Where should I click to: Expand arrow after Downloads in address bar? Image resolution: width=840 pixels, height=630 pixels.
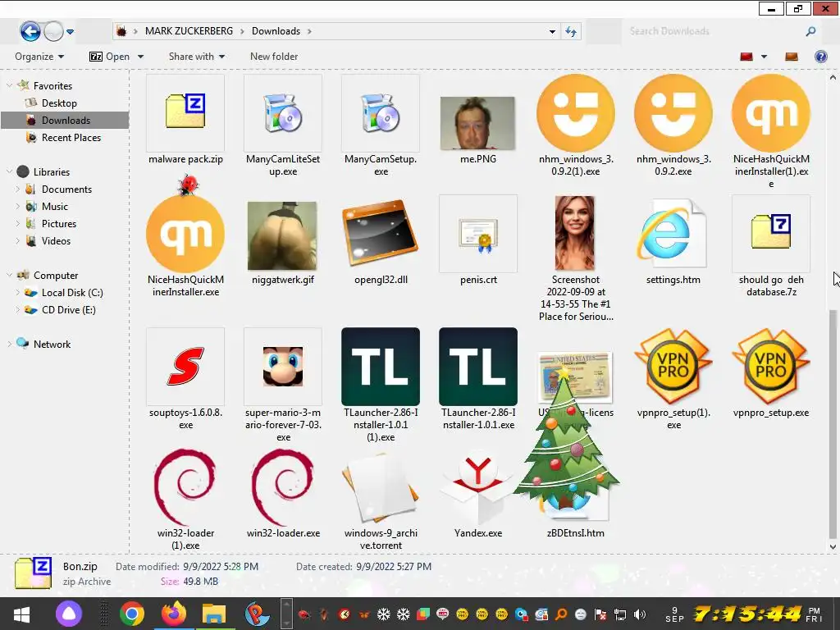[309, 31]
